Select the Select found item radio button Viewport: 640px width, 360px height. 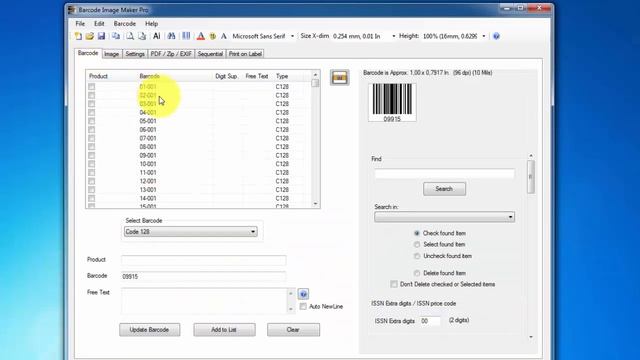click(x=417, y=244)
